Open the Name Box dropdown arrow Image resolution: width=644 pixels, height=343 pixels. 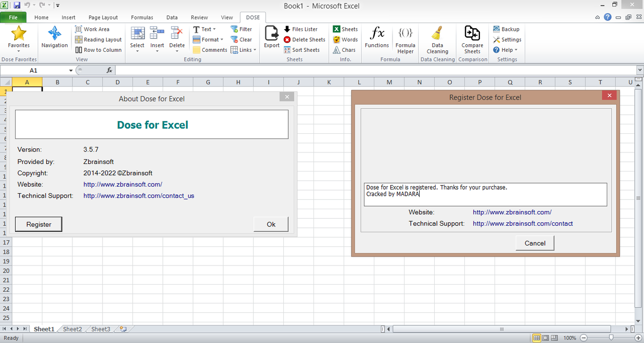[71, 70]
